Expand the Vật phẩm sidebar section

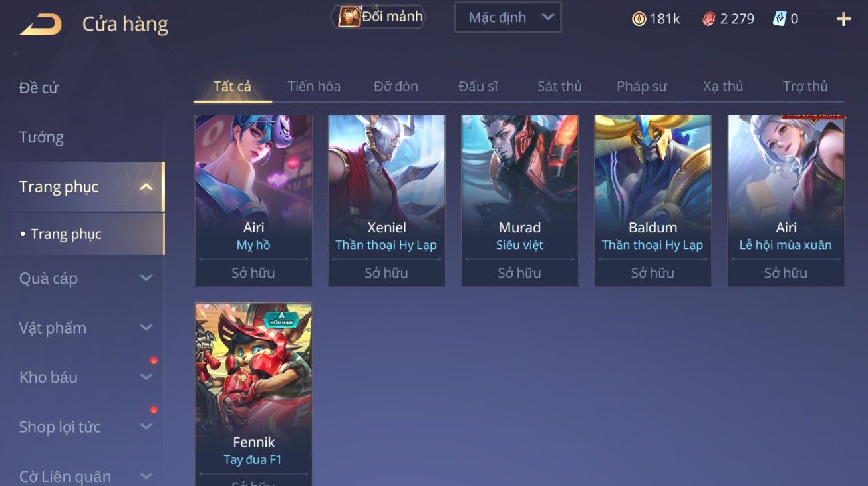(146, 328)
